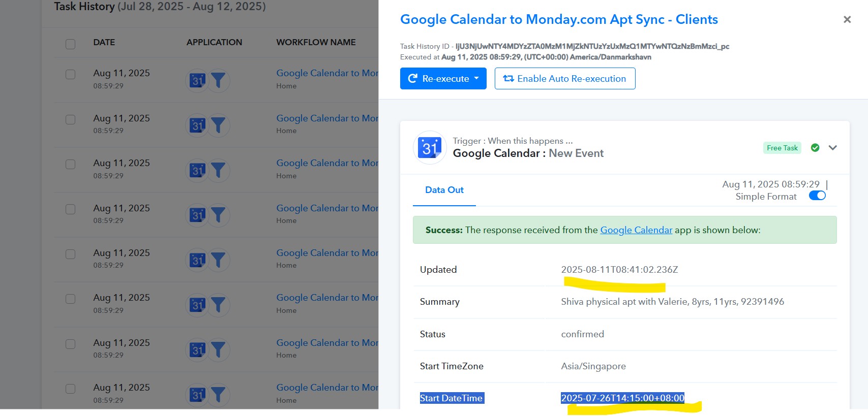
Task: Click fourth row's Google Calendar app icon
Action: pos(197,215)
